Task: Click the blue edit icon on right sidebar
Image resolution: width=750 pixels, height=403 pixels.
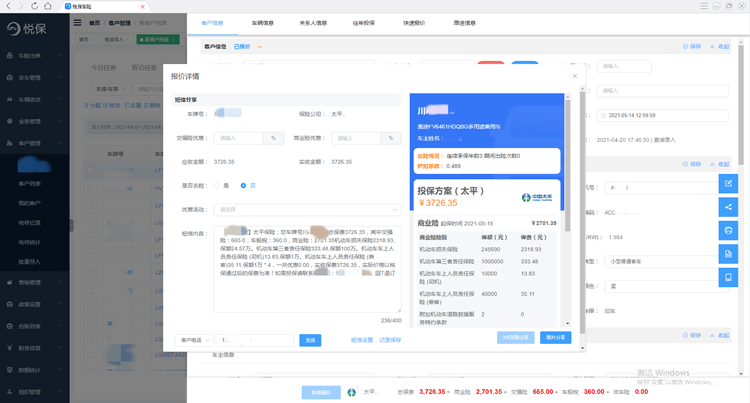Action: pyautogui.click(x=728, y=184)
